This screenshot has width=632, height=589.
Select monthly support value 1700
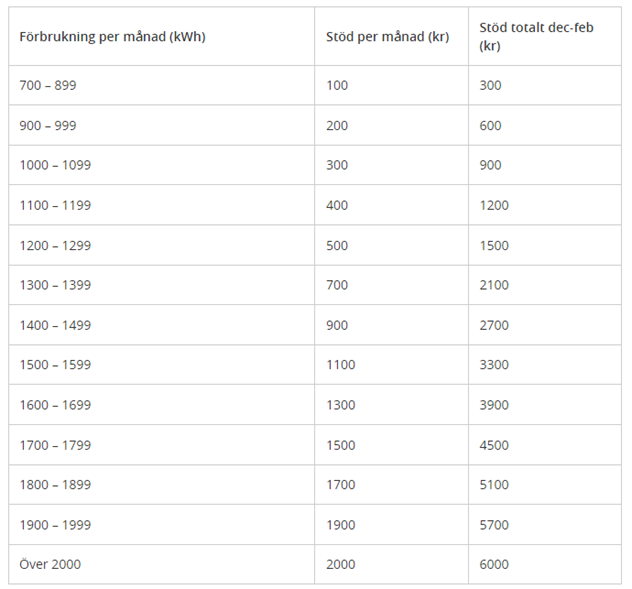341,485
